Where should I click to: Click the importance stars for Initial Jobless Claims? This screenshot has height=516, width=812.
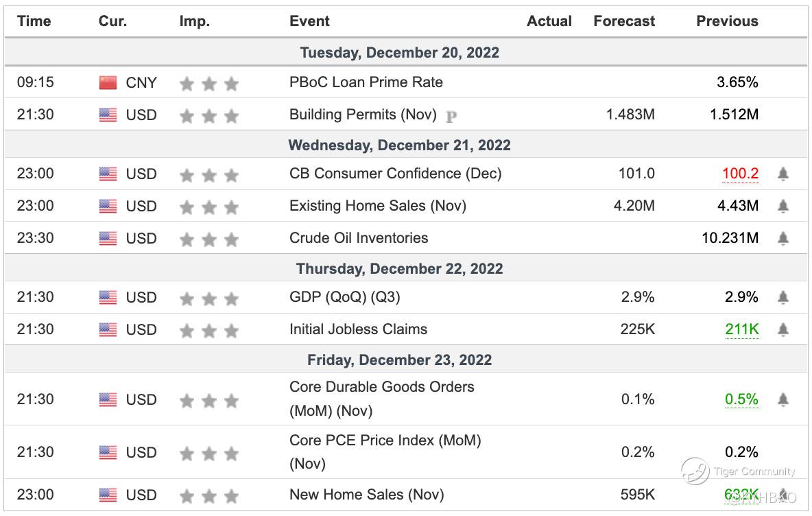point(208,331)
